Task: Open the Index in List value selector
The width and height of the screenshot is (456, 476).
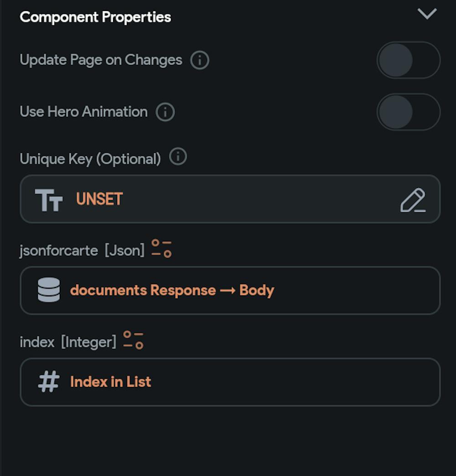Action: point(110,382)
